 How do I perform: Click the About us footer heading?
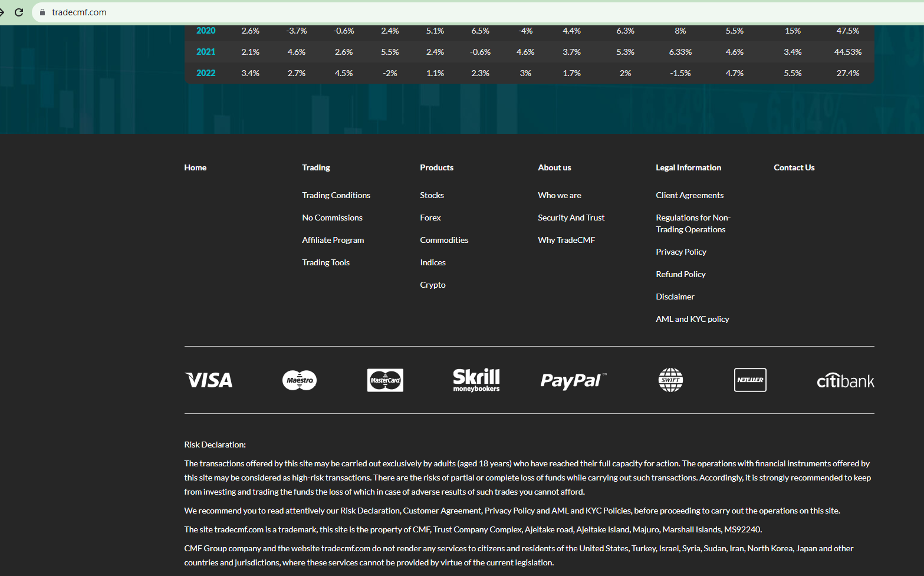[x=554, y=167]
